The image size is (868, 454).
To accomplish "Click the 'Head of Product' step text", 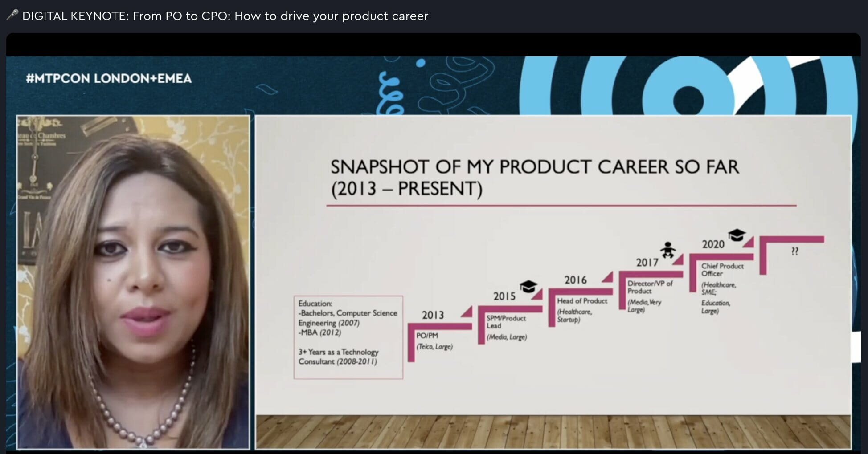I will 582,301.
